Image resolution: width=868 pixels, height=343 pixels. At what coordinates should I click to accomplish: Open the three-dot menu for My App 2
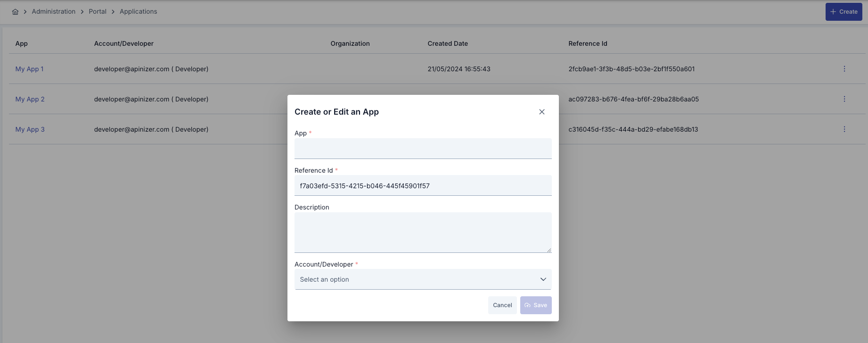[844, 99]
